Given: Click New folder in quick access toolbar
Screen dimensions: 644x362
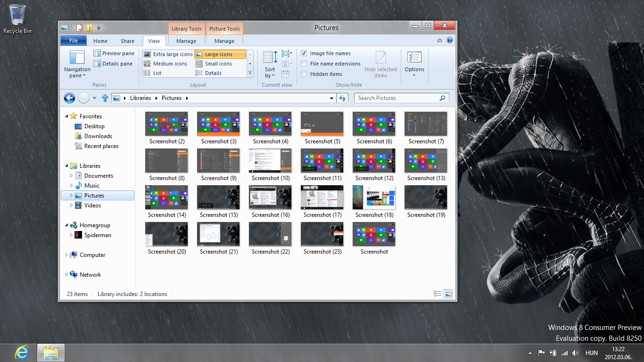Looking at the screenshot, I should point(90,28).
